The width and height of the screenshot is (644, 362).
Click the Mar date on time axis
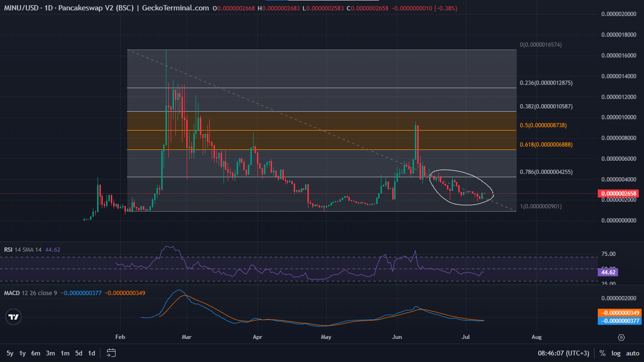coord(188,337)
